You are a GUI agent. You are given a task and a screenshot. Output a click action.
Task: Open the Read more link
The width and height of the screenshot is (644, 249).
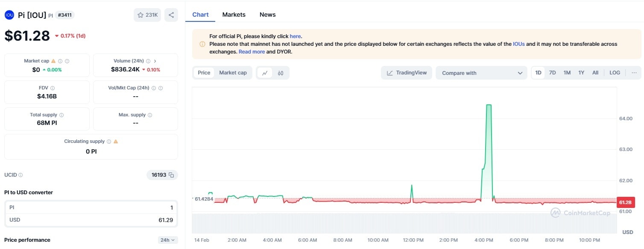252,52
